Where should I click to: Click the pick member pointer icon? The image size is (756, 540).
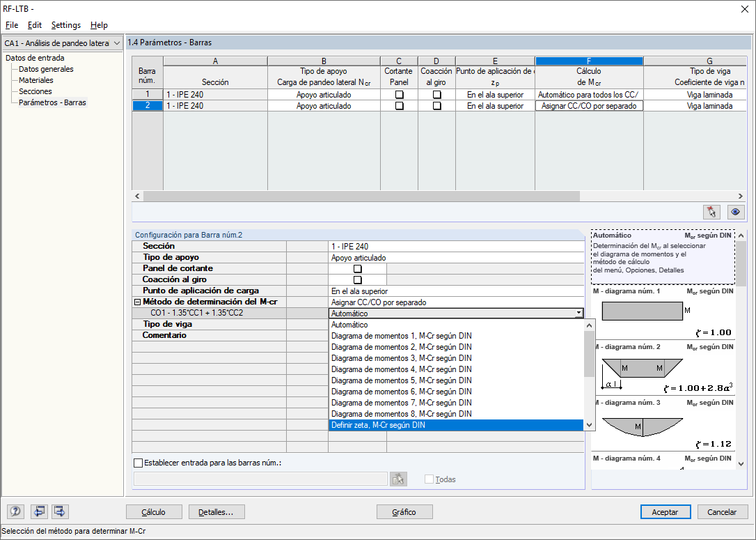(711, 212)
